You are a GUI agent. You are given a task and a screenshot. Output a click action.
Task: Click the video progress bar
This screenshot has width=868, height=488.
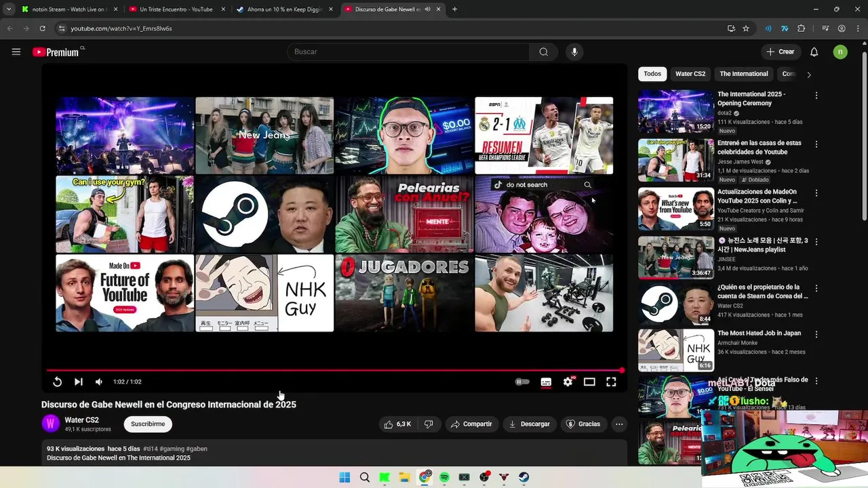click(x=335, y=370)
